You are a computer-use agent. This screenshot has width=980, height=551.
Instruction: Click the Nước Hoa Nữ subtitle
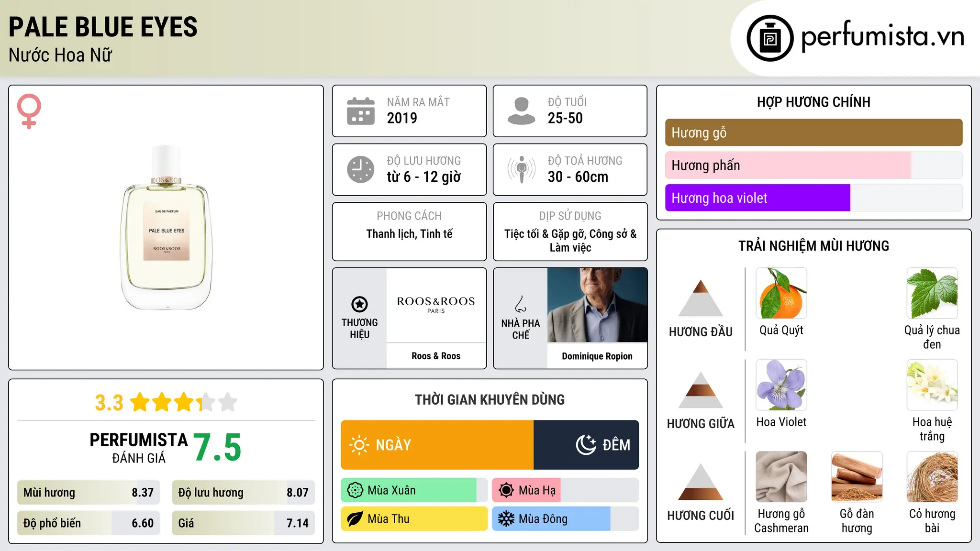click(x=60, y=55)
